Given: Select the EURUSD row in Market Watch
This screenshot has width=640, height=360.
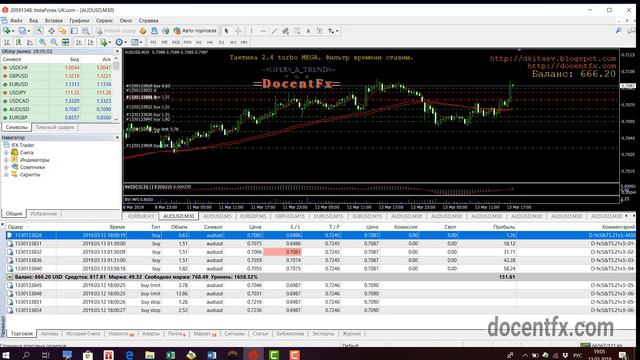Looking at the screenshot, I should (57, 84).
